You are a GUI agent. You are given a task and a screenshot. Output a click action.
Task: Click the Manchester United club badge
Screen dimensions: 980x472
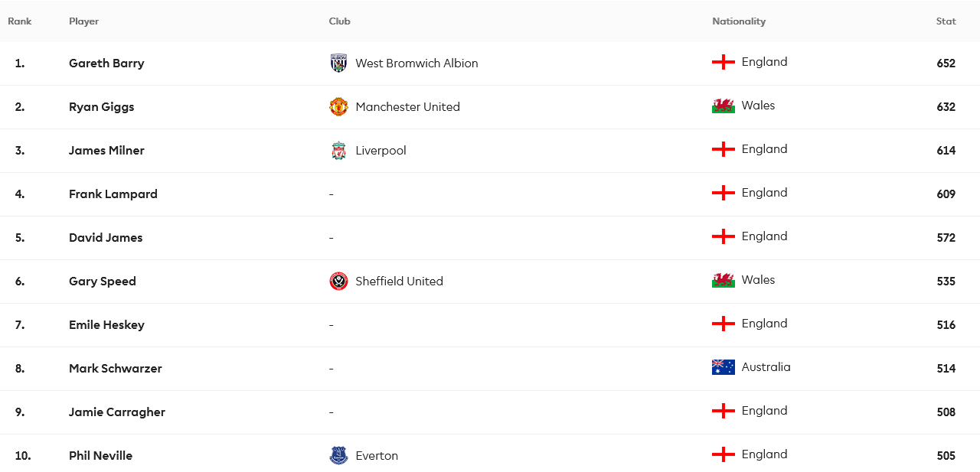point(338,107)
